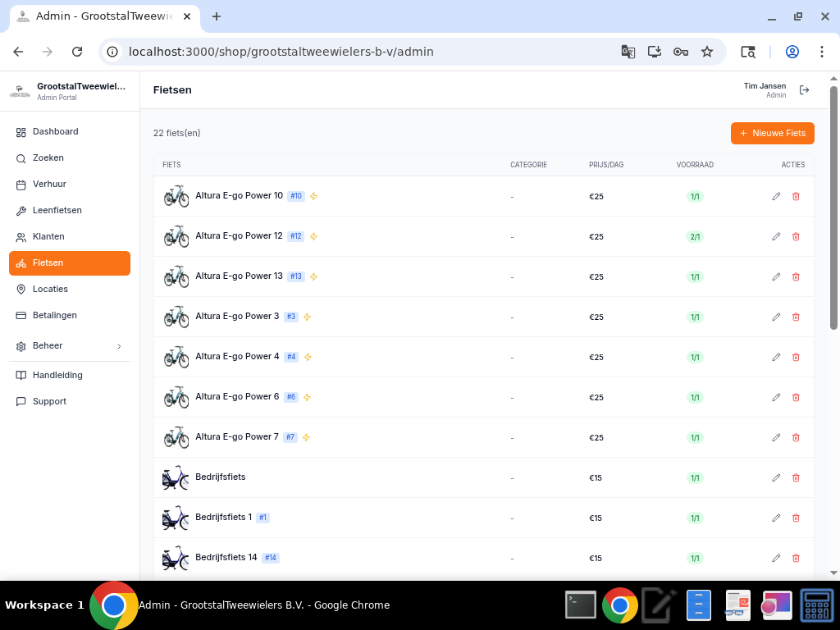840x630 pixels.
Task: Open the Verhuur section
Action: click(49, 184)
